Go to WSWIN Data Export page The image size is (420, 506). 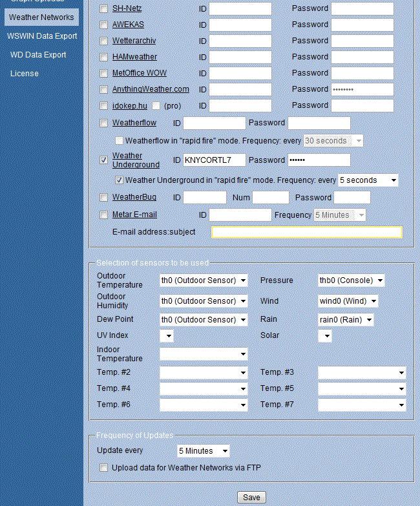(x=42, y=36)
